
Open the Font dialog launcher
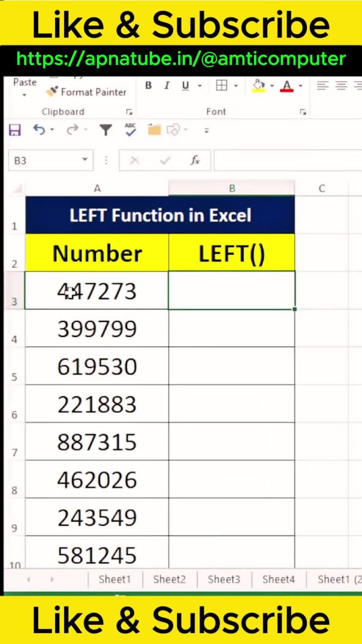pos(303,112)
